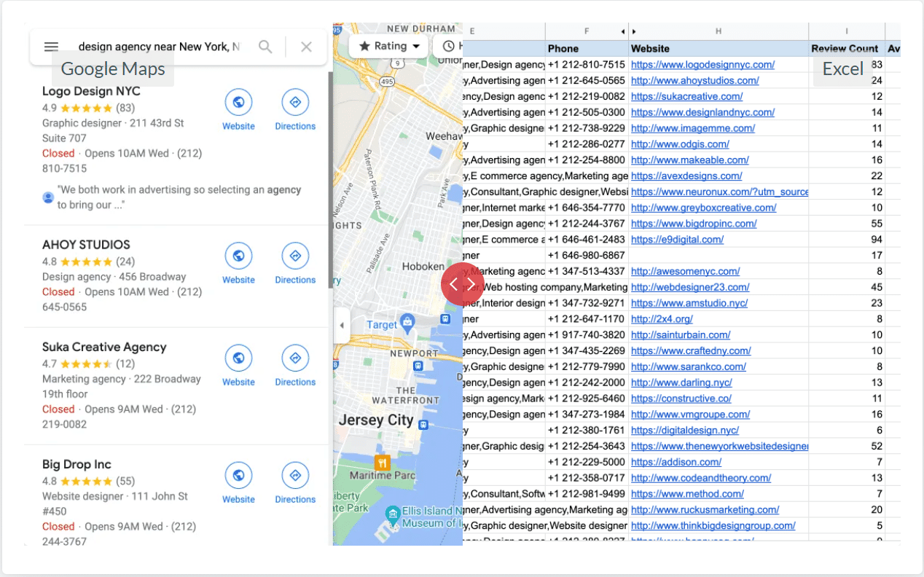Clear the search with the X icon

pyautogui.click(x=306, y=47)
